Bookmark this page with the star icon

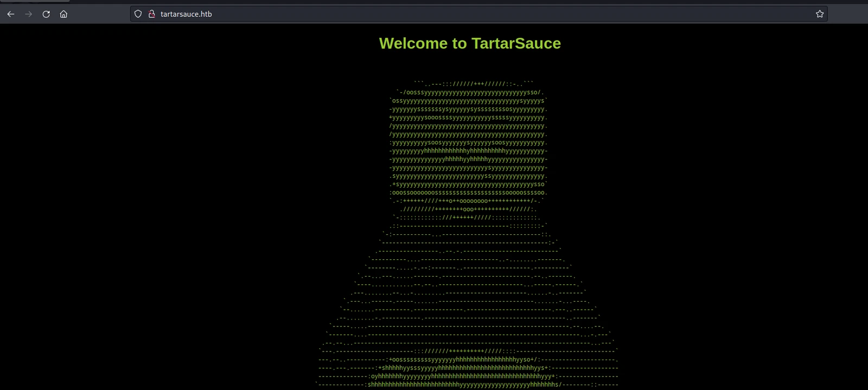(820, 14)
